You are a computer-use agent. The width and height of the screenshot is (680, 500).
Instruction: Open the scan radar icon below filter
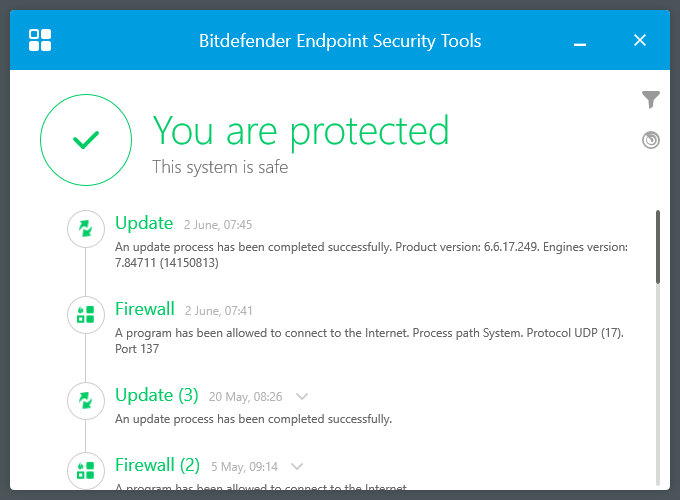pyautogui.click(x=651, y=140)
